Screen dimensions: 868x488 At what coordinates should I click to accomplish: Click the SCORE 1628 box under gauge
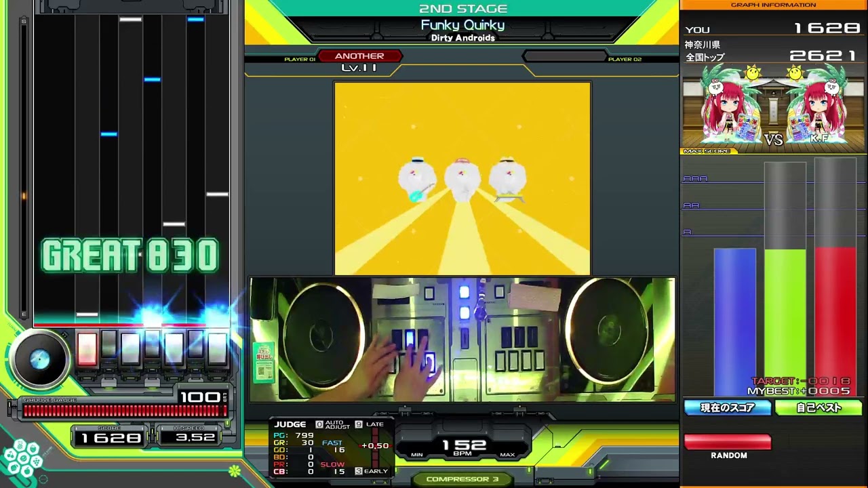(110, 436)
